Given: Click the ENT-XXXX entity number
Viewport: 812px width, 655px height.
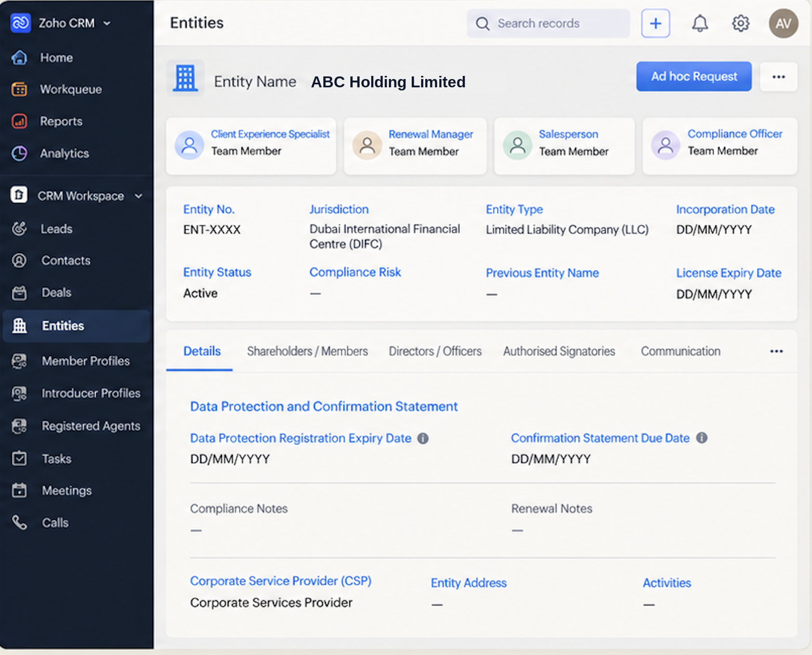Looking at the screenshot, I should point(212,230).
